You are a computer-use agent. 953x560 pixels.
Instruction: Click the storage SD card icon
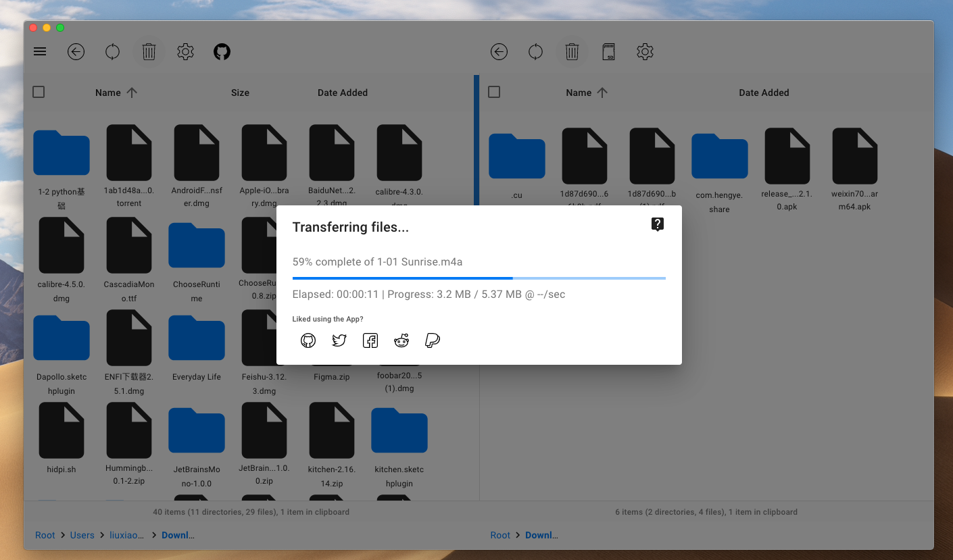click(x=608, y=51)
